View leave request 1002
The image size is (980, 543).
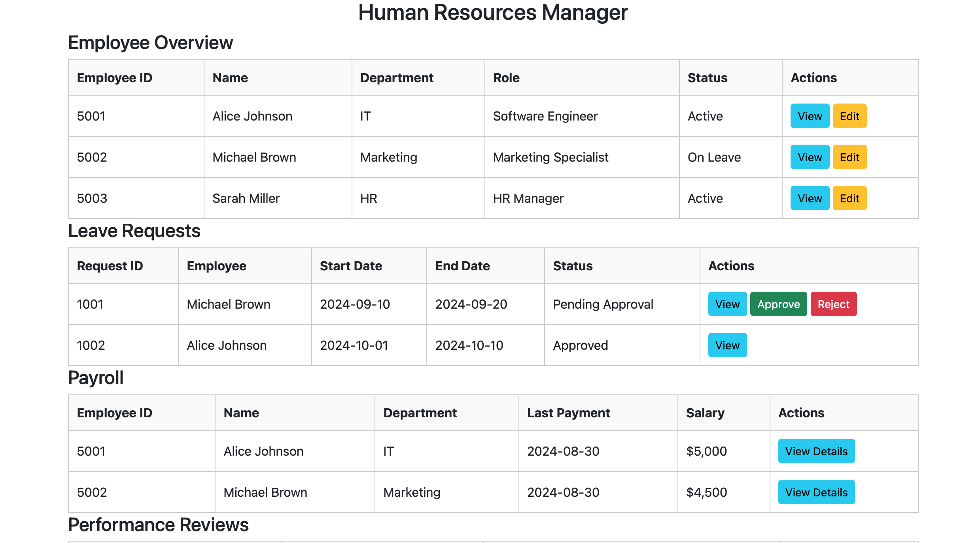(x=727, y=345)
